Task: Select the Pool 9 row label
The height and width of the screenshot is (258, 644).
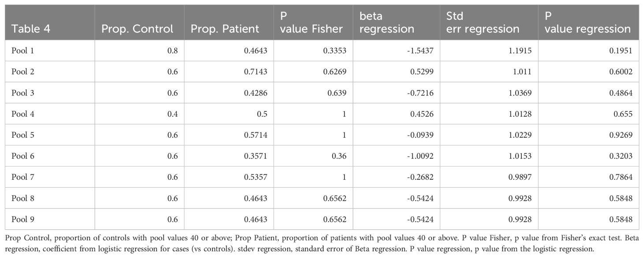Action: [x=23, y=220]
